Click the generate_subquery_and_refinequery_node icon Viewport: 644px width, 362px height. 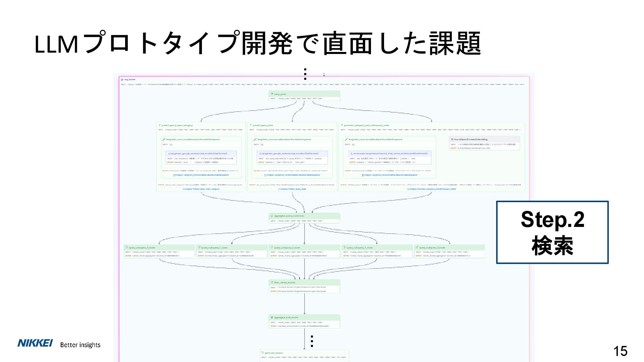click(x=342, y=125)
